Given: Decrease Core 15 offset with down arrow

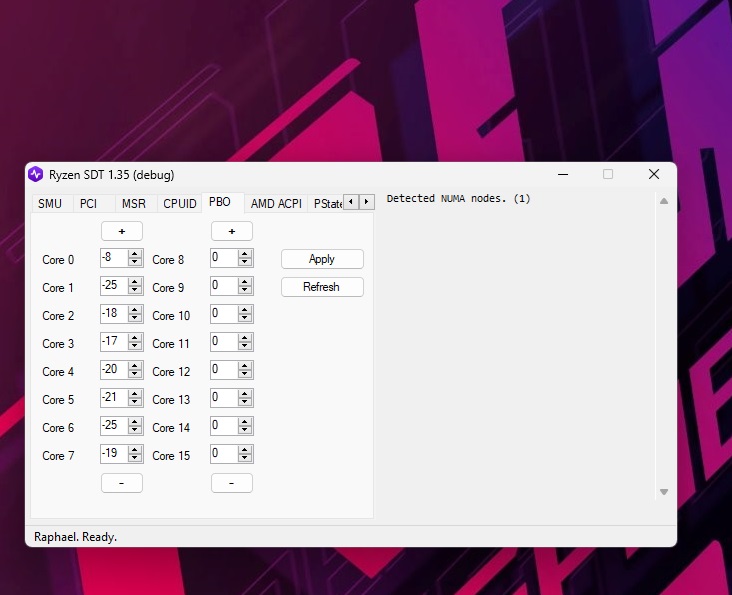Looking at the screenshot, I should [x=245, y=458].
